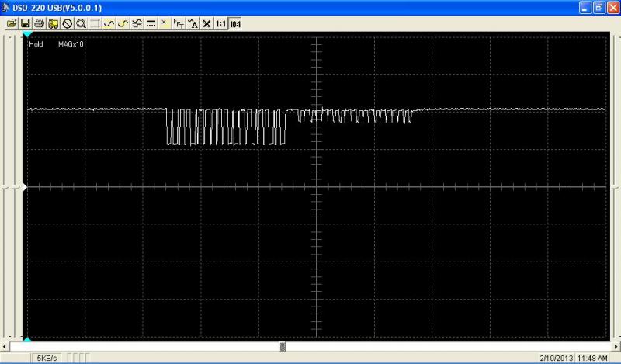This screenshot has height=364, width=621.
Task: Click the white ground level arrow marker
Action: point(25,187)
